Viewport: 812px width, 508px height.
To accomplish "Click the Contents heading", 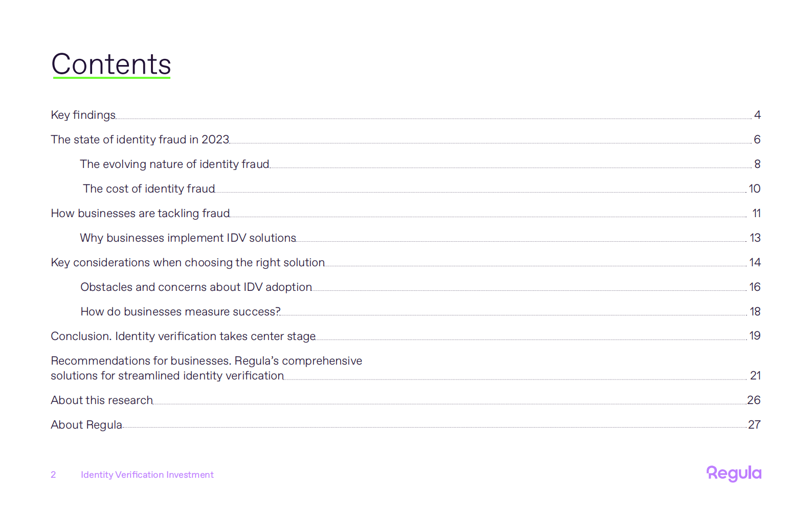I will (x=111, y=65).
